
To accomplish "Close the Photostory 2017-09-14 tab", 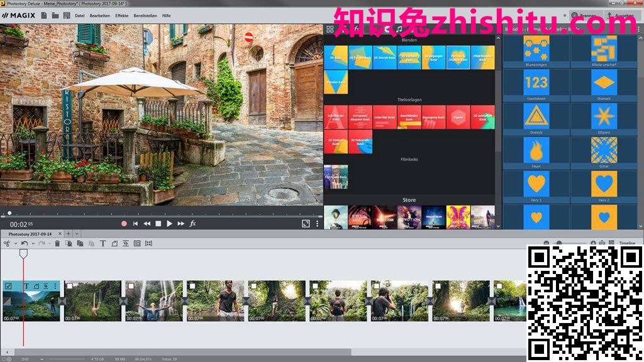I will coord(60,234).
